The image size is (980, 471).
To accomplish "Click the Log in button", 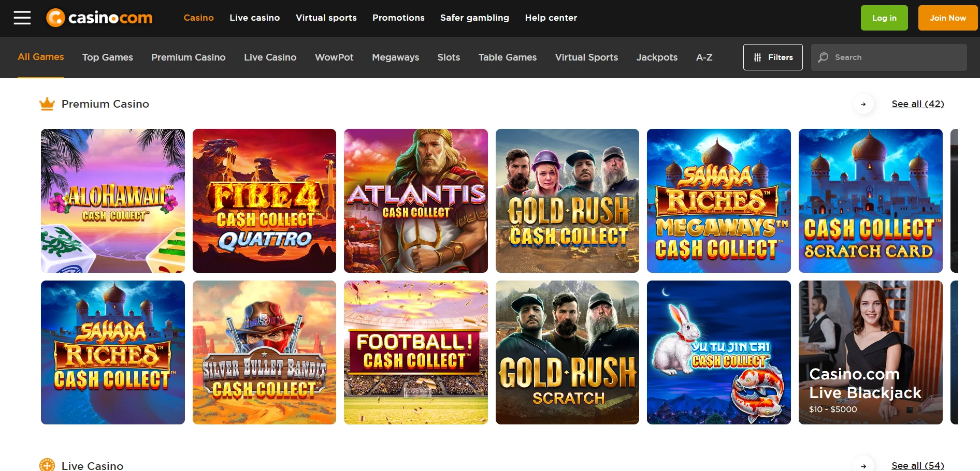I will [x=884, y=18].
